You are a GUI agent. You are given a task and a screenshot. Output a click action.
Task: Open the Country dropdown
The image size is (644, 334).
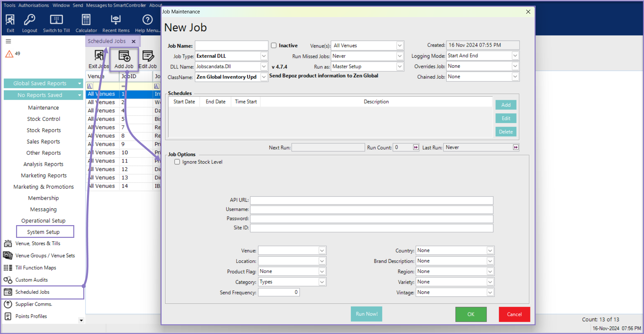tap(490, 251)
